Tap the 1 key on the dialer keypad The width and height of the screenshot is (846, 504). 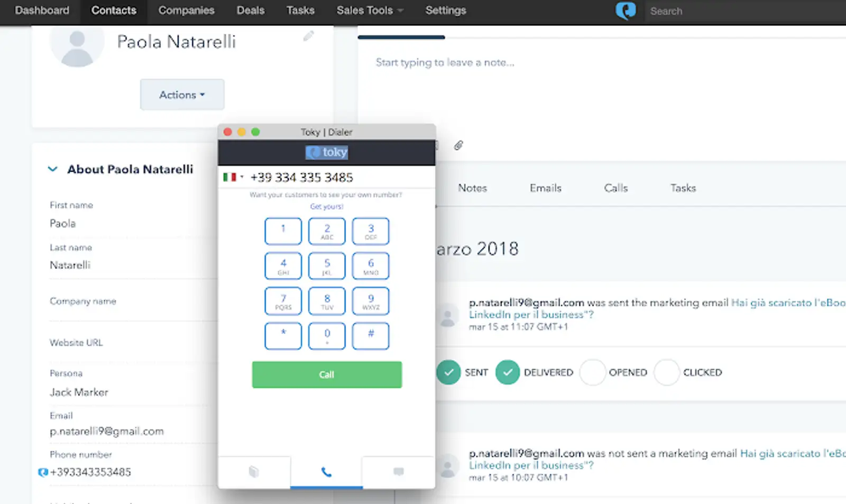pyautogui.click(x=283, y=231)
